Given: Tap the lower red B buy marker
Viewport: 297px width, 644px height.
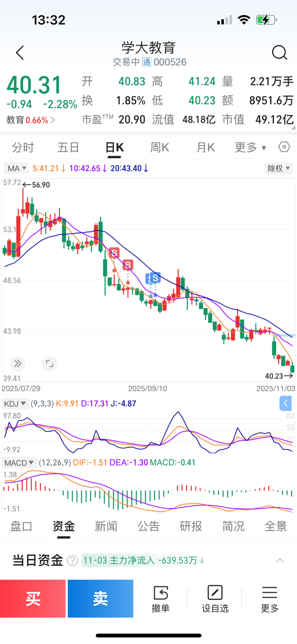Looking at the screenshot, I should 128,265.
